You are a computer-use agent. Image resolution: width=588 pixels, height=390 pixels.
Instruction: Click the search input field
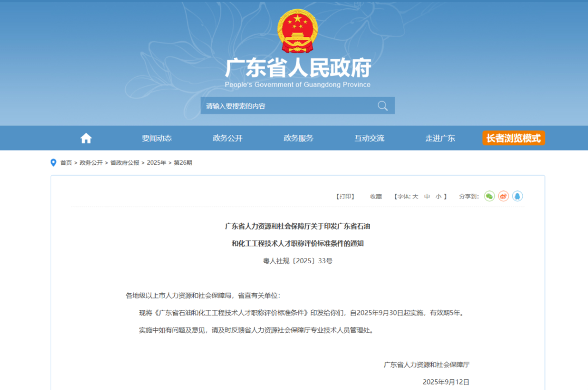[283, 106]
